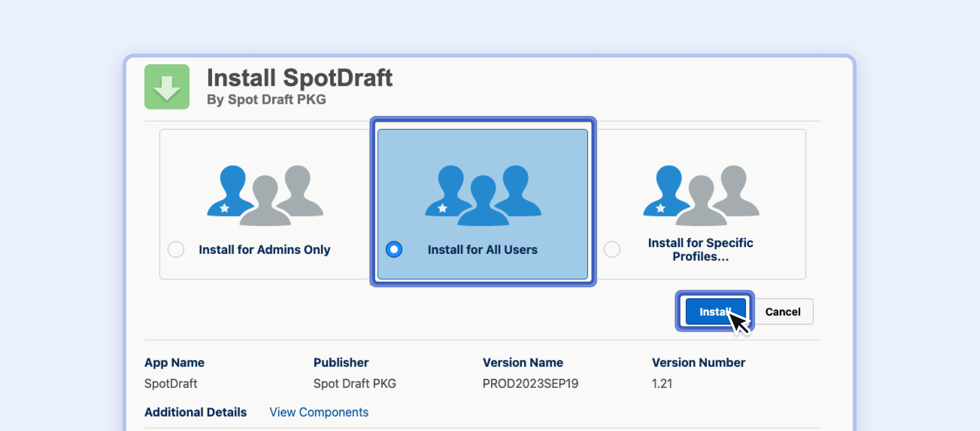Click the App Name column header
The image size is (980, 431).
[175, 363]
